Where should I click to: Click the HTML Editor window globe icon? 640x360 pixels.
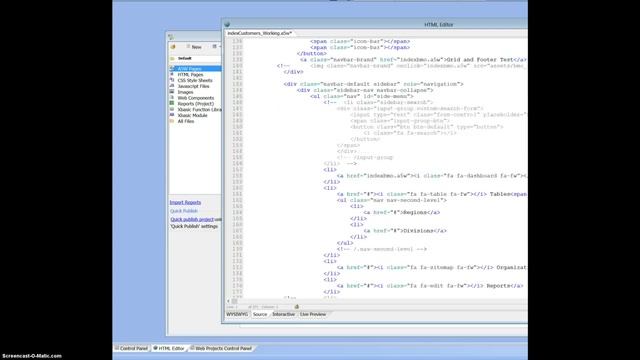tap(227, 24)
